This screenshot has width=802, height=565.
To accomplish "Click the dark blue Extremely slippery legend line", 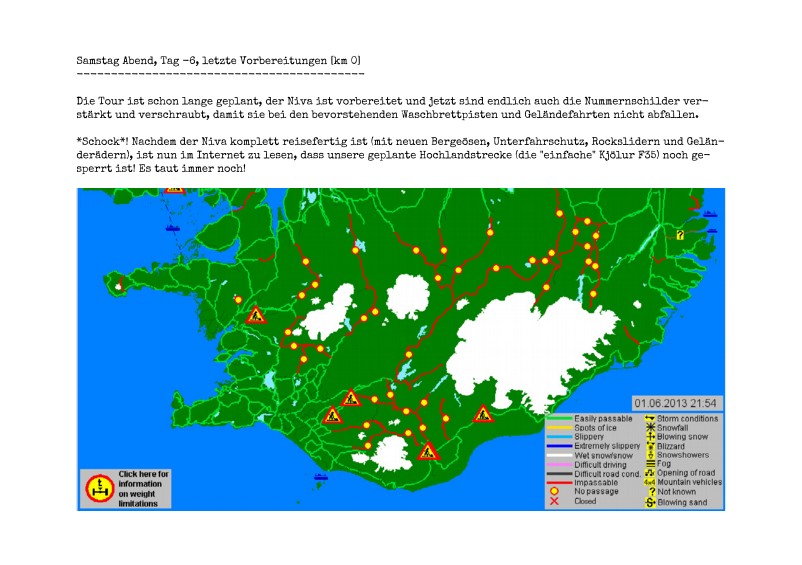I will point(558,445).
